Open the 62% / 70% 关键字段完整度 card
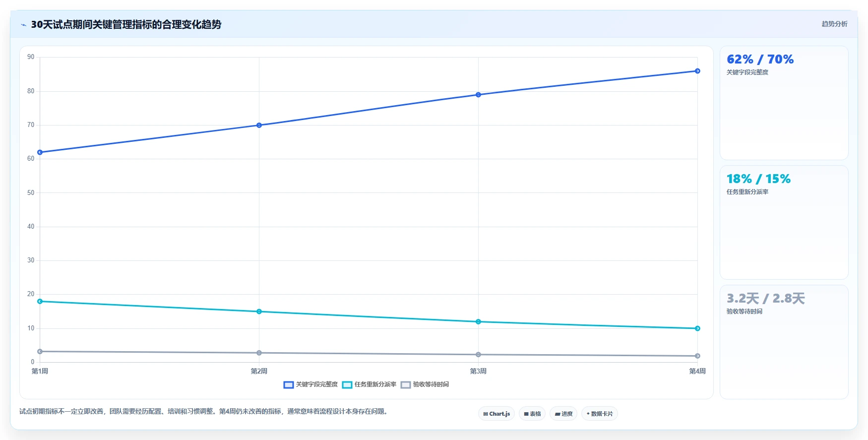 (x=784, y=103)
